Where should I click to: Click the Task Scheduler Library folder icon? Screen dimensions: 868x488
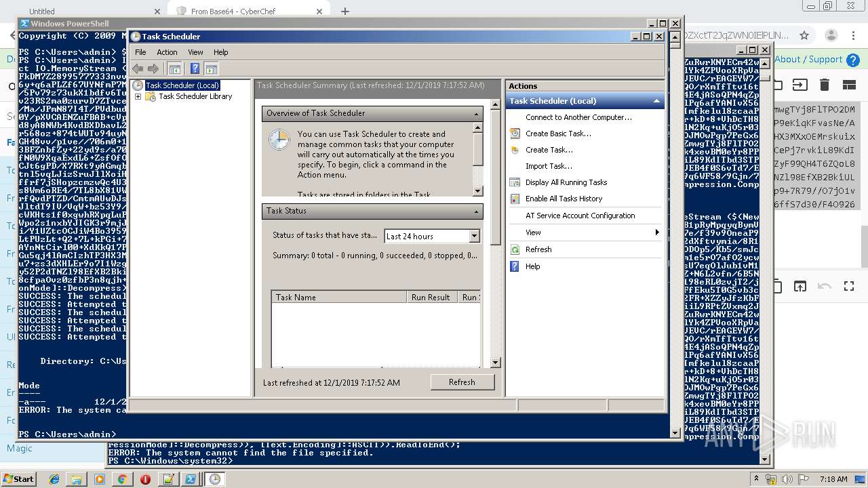point(151,96)
